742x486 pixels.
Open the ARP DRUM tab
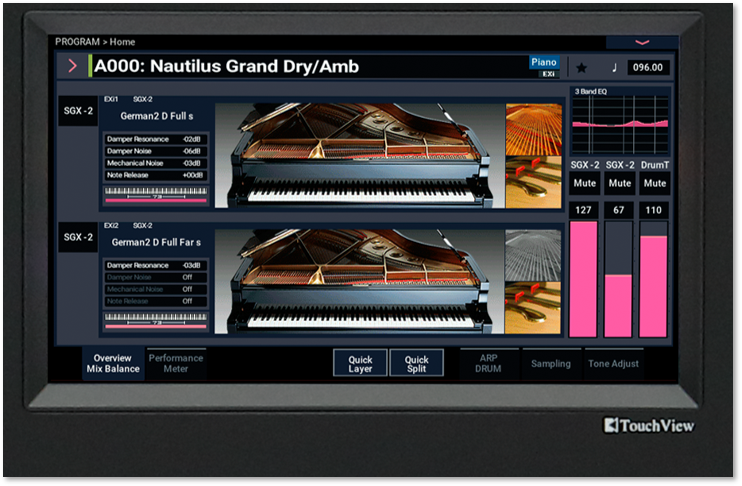click(488, 363)
